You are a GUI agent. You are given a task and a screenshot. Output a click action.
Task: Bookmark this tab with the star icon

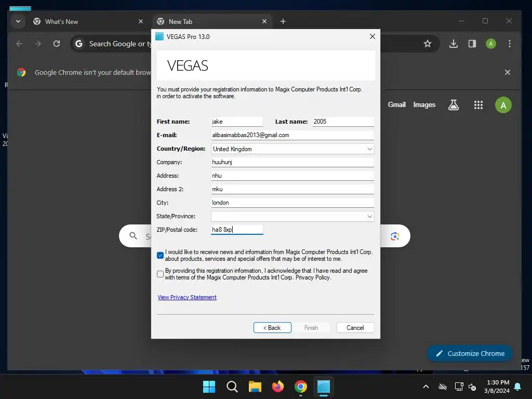coord(428,44)
